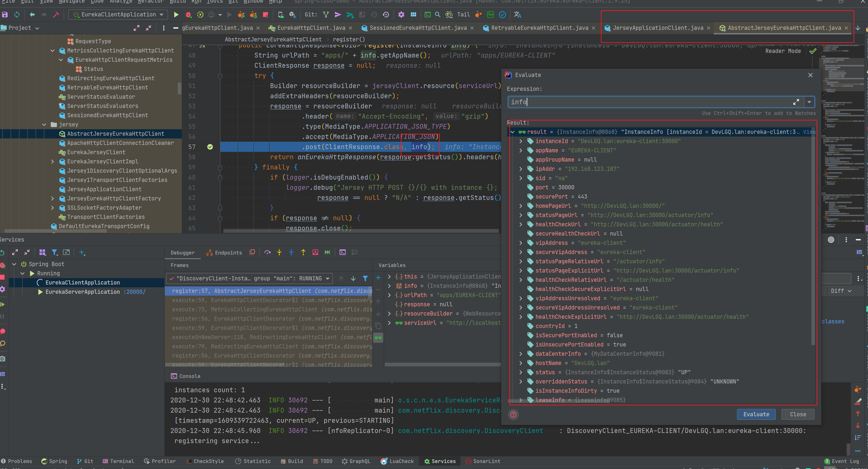Close the AbstractJerseyEurekaHttpClient.java tab

click(x=846, y=28)
